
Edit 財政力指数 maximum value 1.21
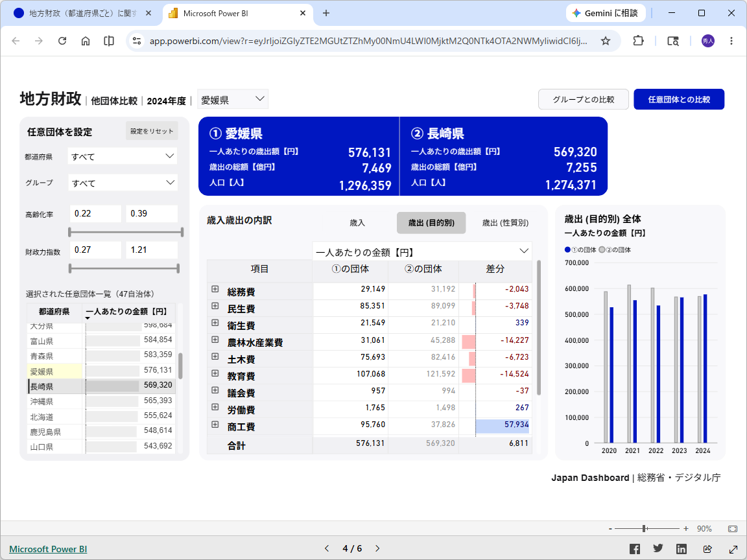[152, 250]
